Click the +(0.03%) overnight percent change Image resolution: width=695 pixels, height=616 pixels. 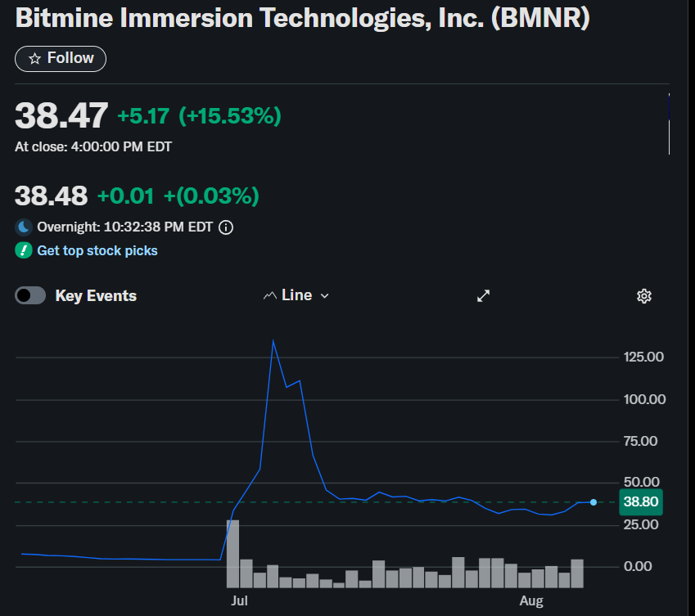pos(211,196)
